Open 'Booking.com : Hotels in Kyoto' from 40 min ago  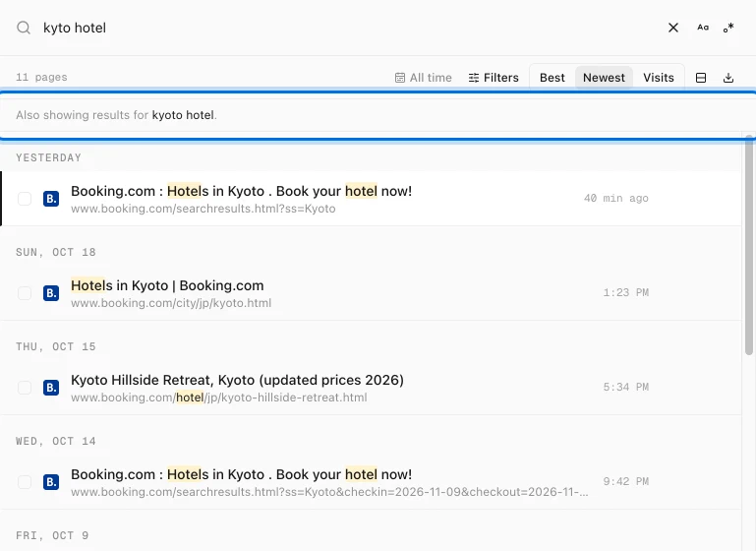tap(241, 191)
